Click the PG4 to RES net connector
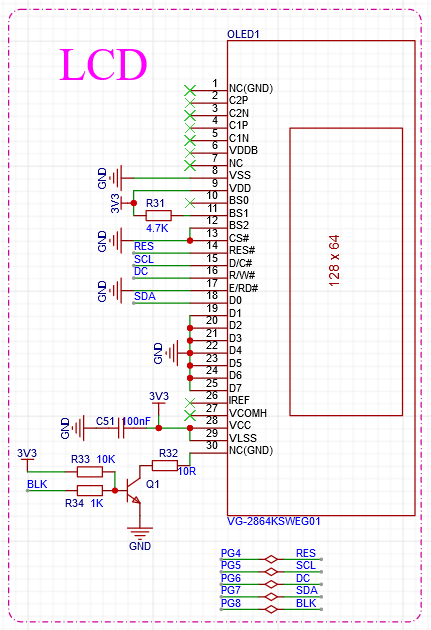 click(x=272, y=559)
